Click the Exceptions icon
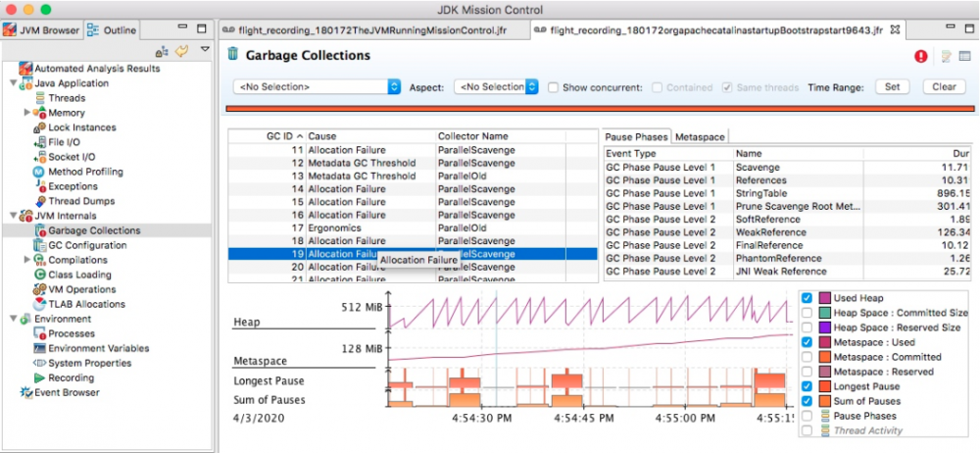Image resolution: width=980 pixels, height=453 pixels. tap(39, 186)
